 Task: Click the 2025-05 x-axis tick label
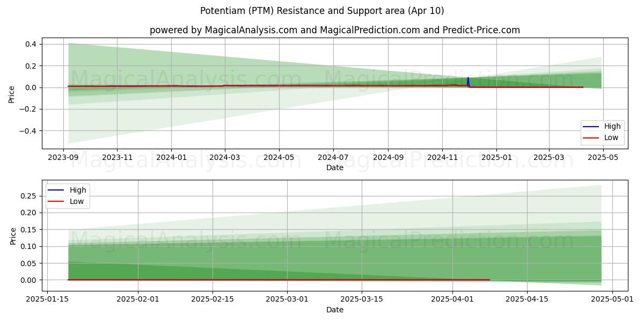pyautogui.click(x=603, y=158)
